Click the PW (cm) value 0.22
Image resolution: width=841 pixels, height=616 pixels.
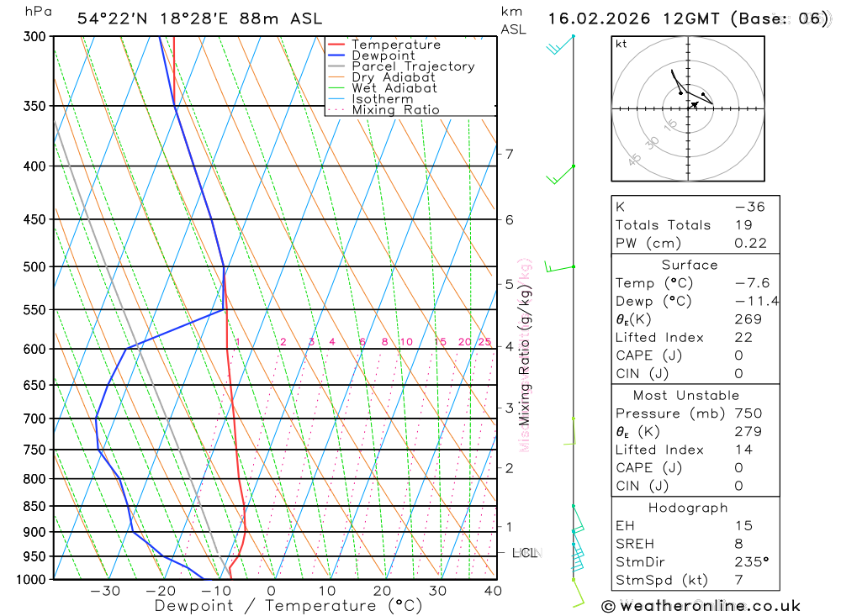(x=750, y=244)
